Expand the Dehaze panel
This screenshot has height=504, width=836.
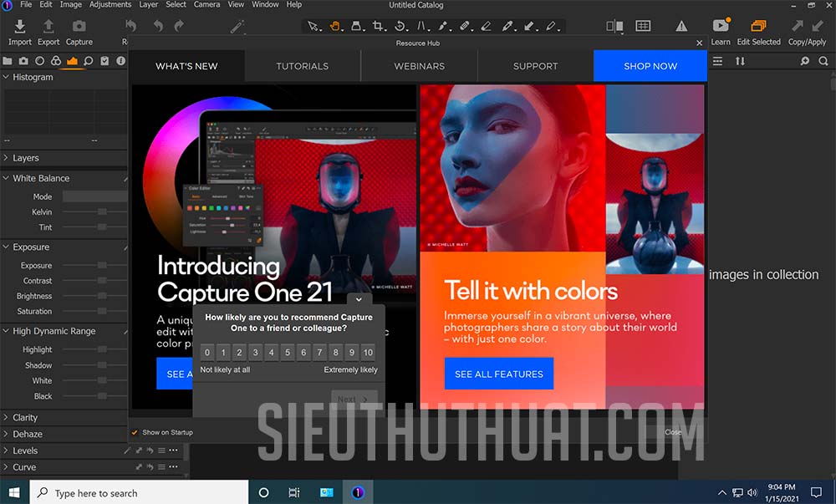tap(6, 434)
